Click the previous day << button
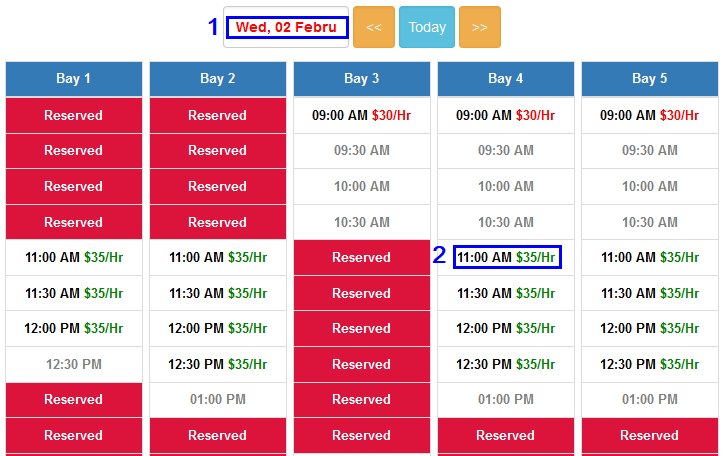Screen dimensions: 726x456 [374, 27]
